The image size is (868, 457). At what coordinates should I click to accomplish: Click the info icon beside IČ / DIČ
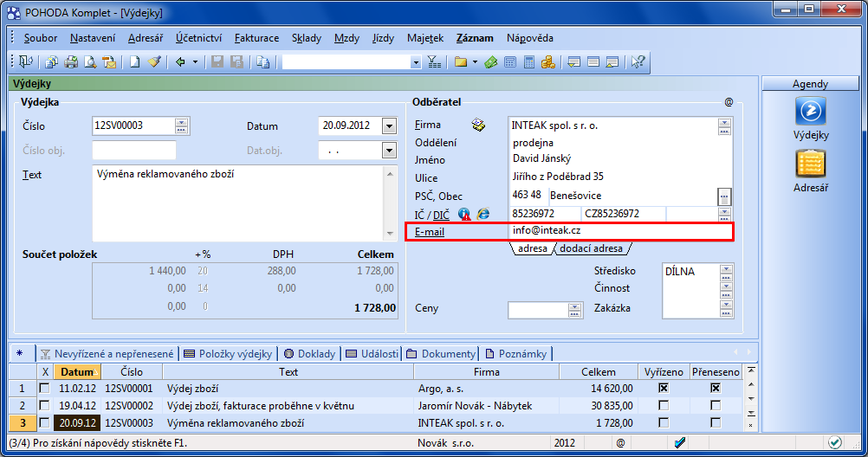coord(464,214)
